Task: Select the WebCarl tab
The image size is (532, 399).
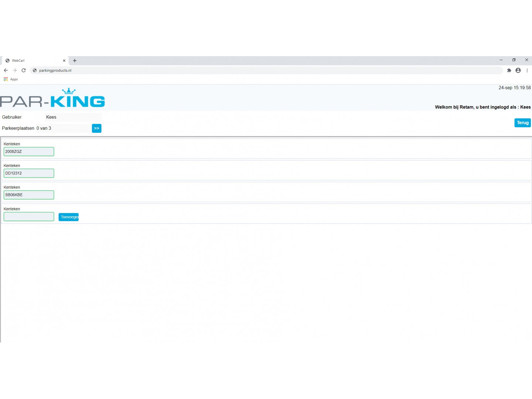Action: coord(33,61)
